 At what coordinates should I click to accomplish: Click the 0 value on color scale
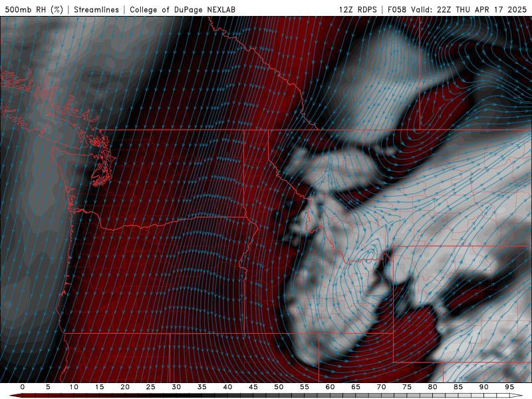23,387
